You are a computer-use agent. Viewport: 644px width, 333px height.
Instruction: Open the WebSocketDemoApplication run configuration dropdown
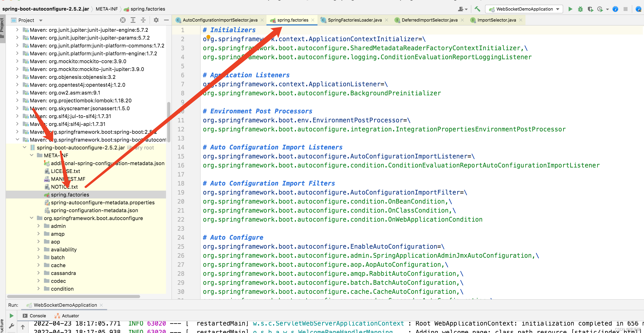point(558,9)
